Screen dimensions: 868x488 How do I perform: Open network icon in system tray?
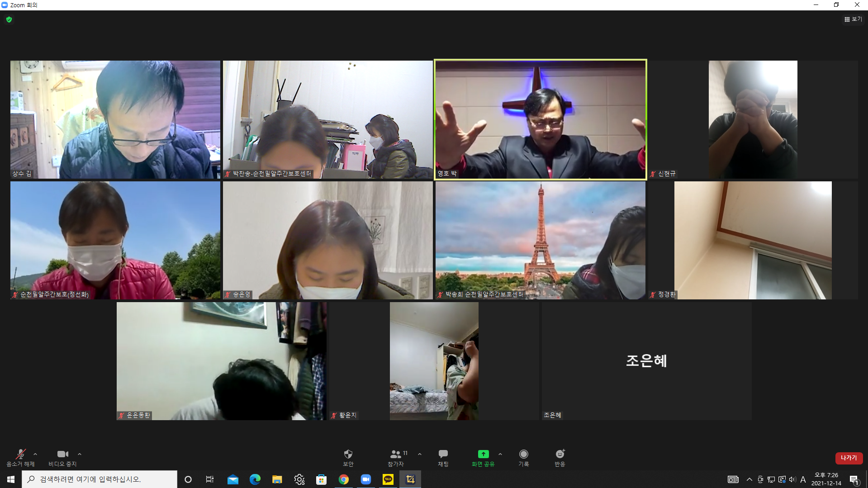(771, 479)
